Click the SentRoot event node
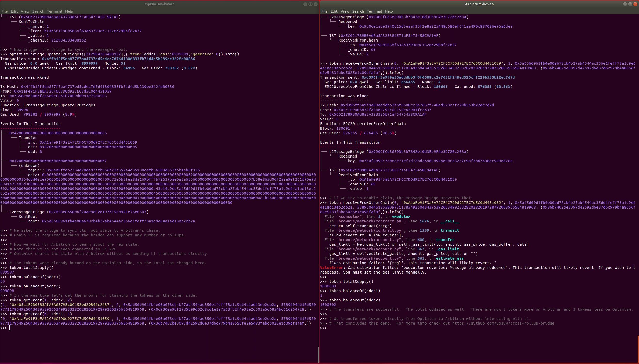Image resolution: width=639 pixels, height=364 pixels. 28,217
